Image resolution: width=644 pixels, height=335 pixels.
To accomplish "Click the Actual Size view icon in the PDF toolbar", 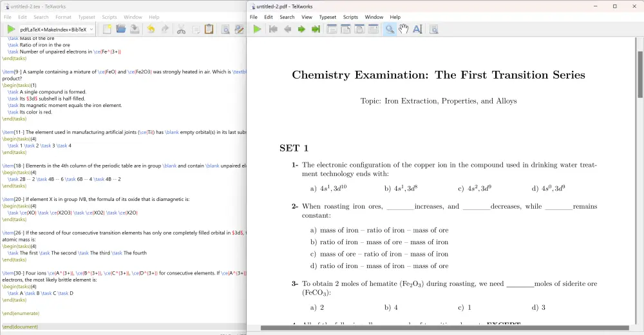I will [x=332, y=29].
